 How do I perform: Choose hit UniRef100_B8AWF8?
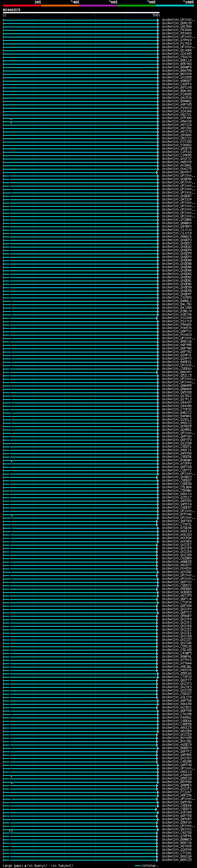click(177, 67)
